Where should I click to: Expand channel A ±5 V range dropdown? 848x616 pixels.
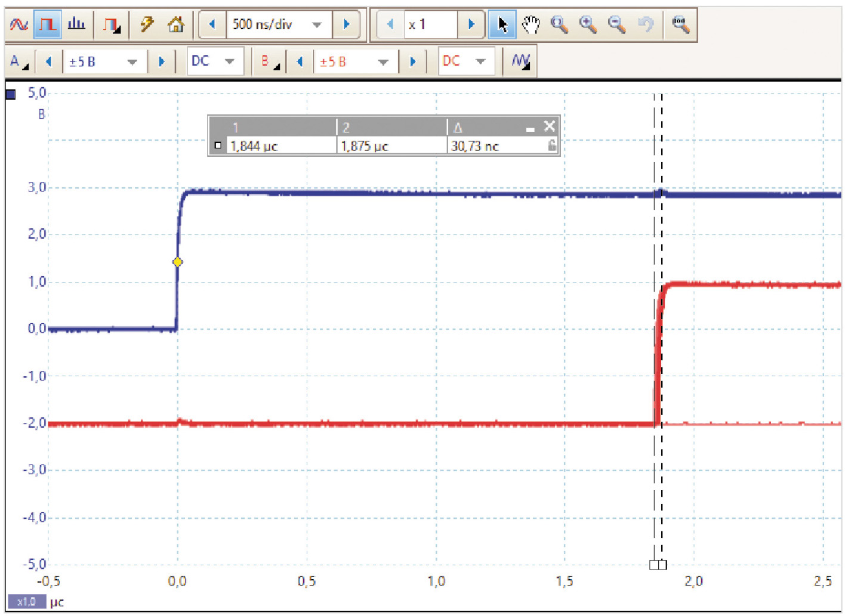pyautogui.click(x=132, y=62)
